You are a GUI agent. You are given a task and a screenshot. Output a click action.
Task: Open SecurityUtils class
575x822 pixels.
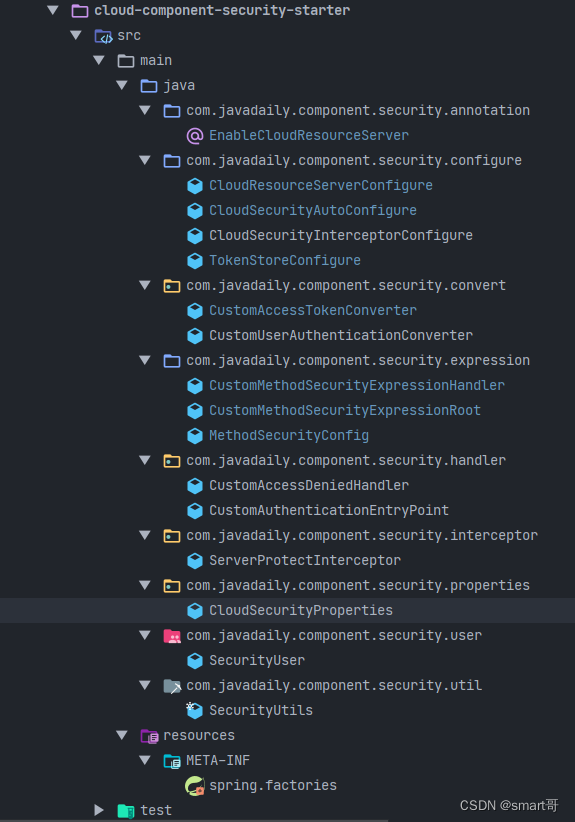[261, 711]
